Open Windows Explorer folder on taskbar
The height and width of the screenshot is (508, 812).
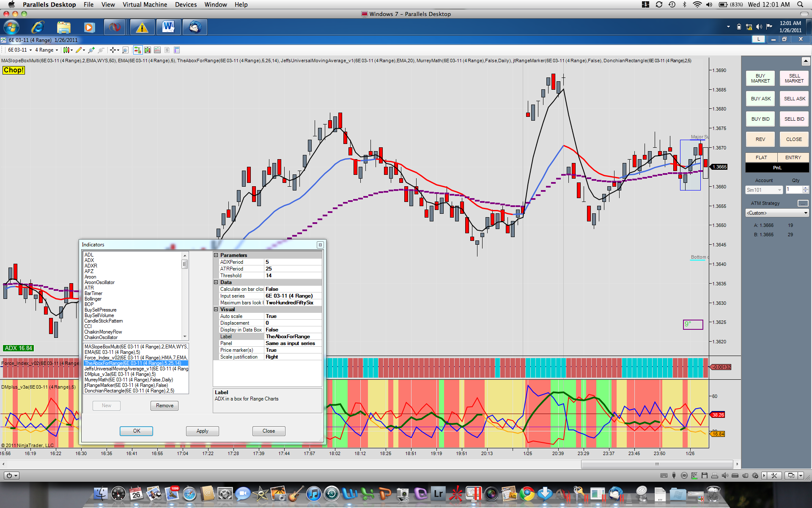63,28
